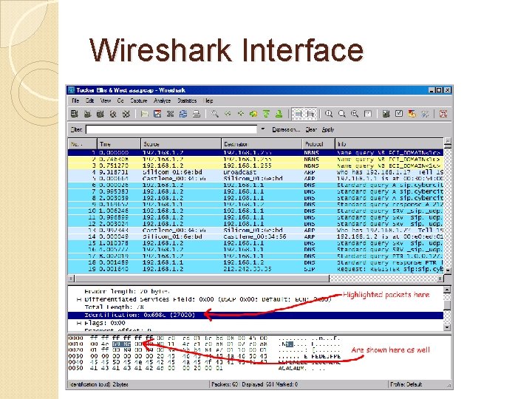Select packet 19 SIP REGISTER request row

[x=256, y=269]
